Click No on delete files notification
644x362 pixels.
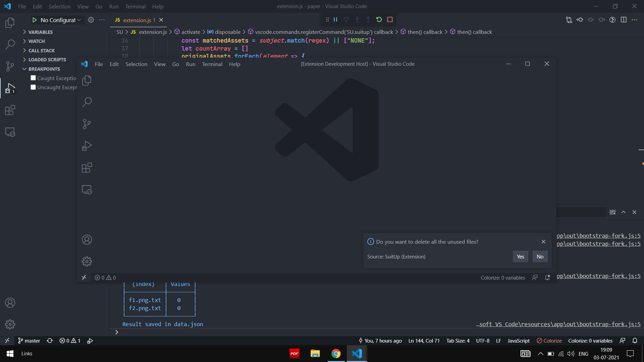[540, 256]
